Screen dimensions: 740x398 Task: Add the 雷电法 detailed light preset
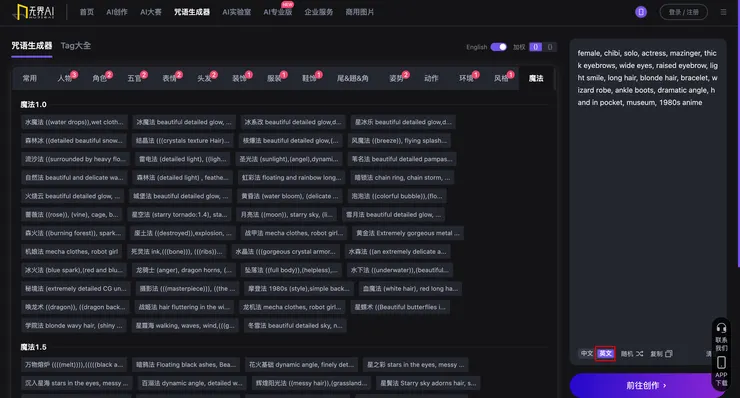(183, 159)
